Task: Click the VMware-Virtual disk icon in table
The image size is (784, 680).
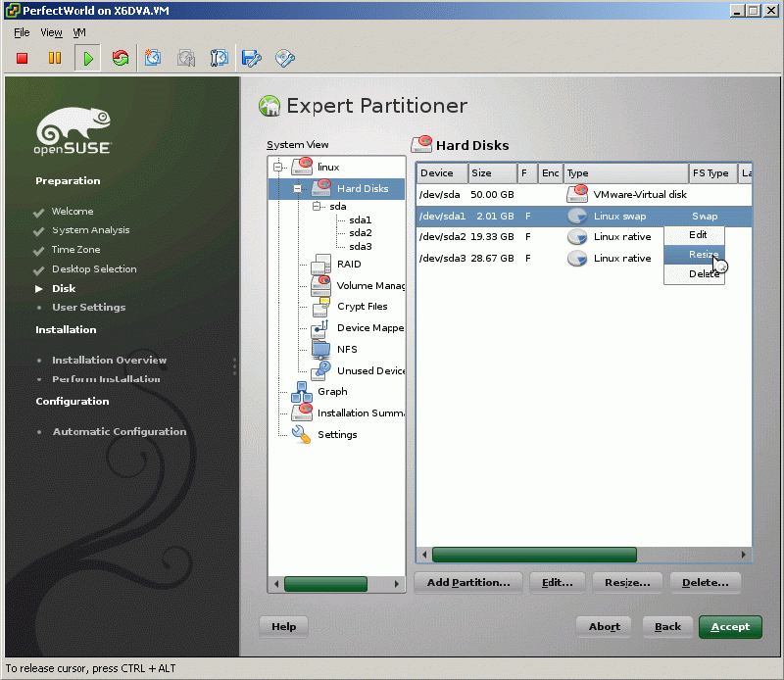Action: 577,194
